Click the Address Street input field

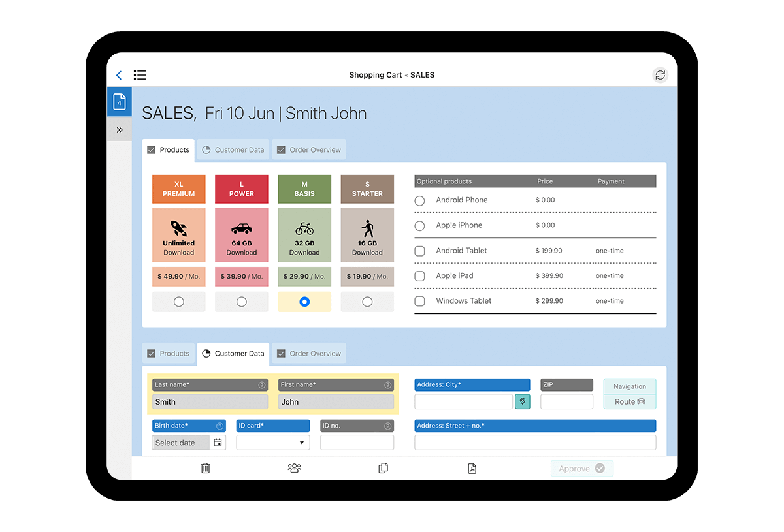[535, 443]
